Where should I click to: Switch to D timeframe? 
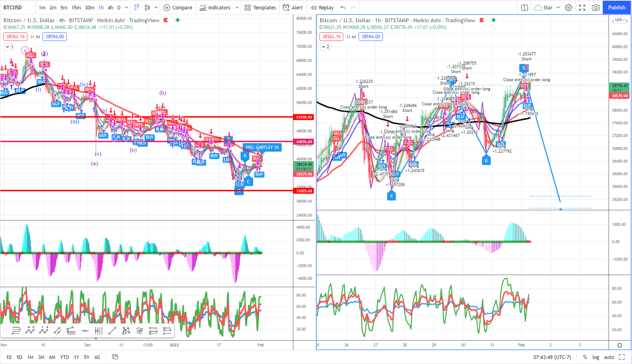[119, 7]
